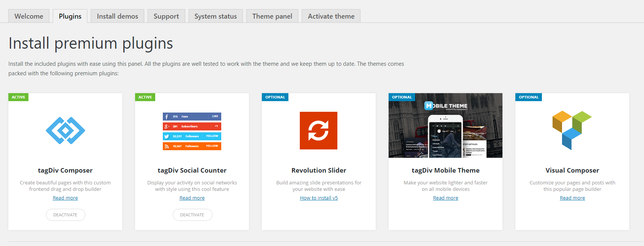Click the ACTIVE badge on tagDiv Composer card
Image resolution: width=644 pixels, height=246 pixels.
click(x=18, y=97)
